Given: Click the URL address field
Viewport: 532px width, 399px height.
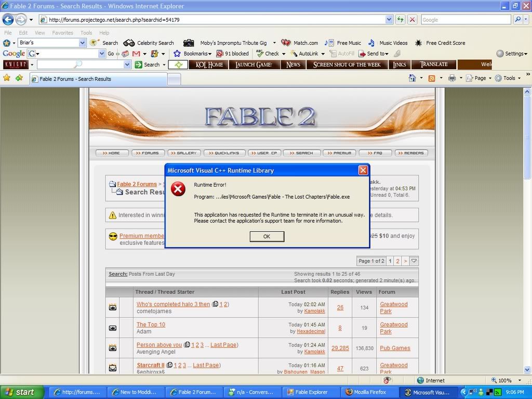Looking at the screenshot, I should point(216,20).
